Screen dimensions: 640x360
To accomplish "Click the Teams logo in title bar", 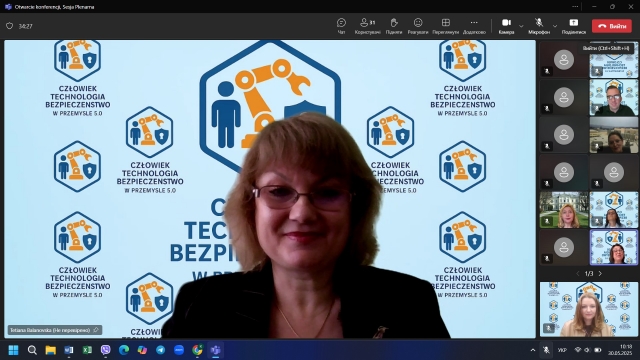I will coord(8,7).
